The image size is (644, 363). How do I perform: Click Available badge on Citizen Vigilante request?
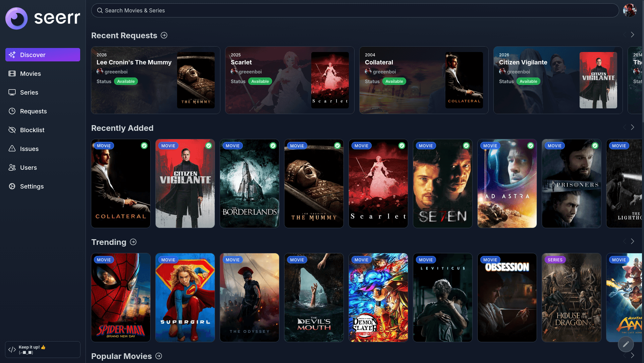pos(528,81)
